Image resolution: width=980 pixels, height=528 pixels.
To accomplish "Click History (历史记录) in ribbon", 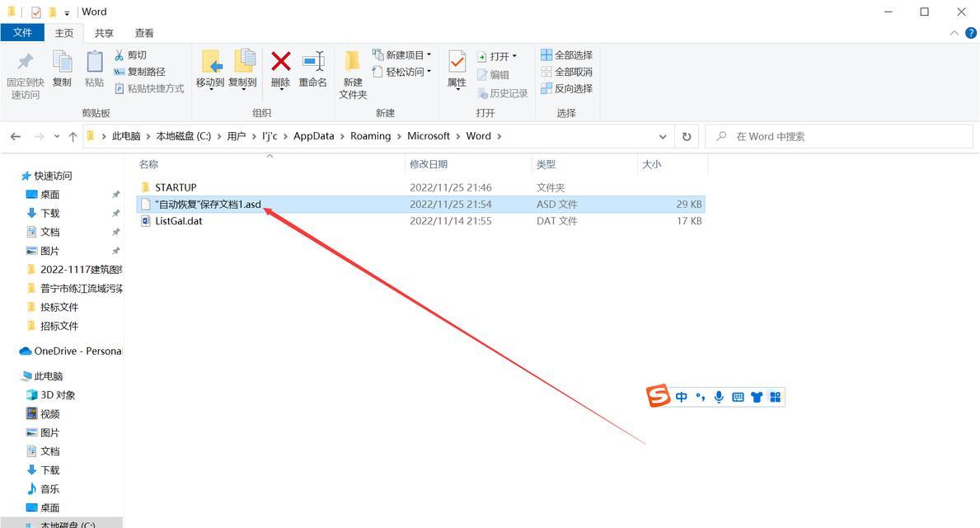I will [503, 93].
